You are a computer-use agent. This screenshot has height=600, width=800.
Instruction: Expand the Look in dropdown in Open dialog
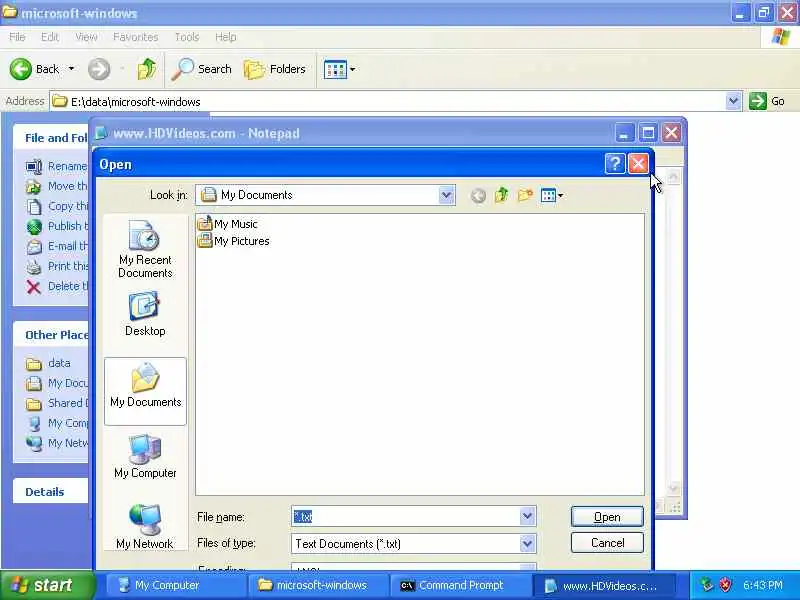pyautogui.click(x=446, y=195)
